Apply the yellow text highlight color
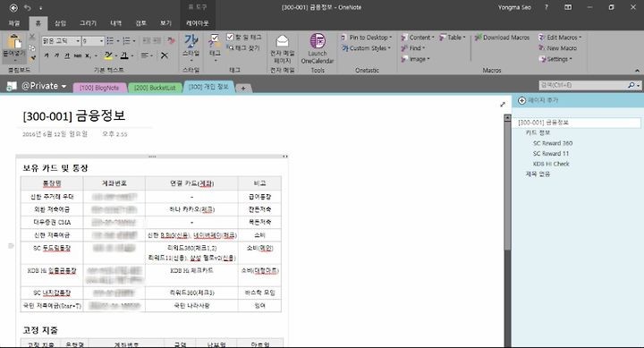 pos(108,55)
